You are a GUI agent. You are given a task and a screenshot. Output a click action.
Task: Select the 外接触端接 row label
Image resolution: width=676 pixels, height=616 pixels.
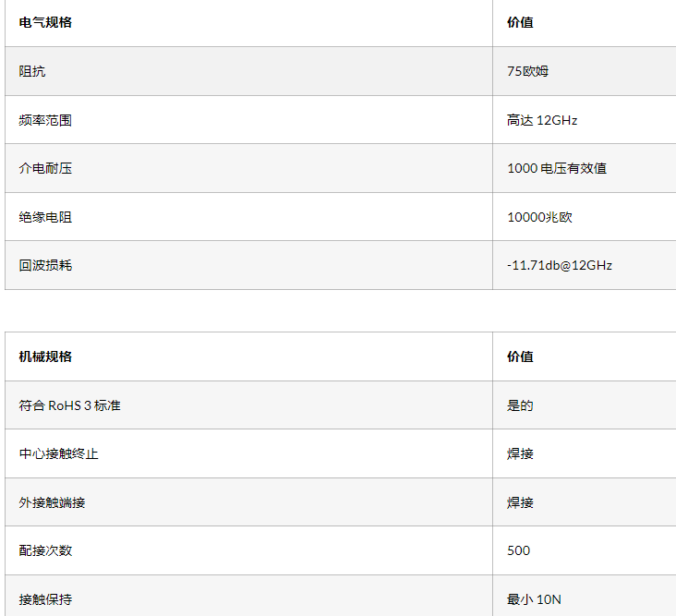pos(52,502)
